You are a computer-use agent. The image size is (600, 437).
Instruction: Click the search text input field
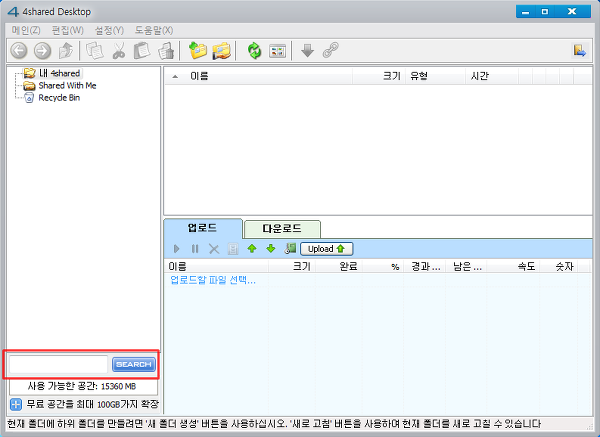click(59, 364)
